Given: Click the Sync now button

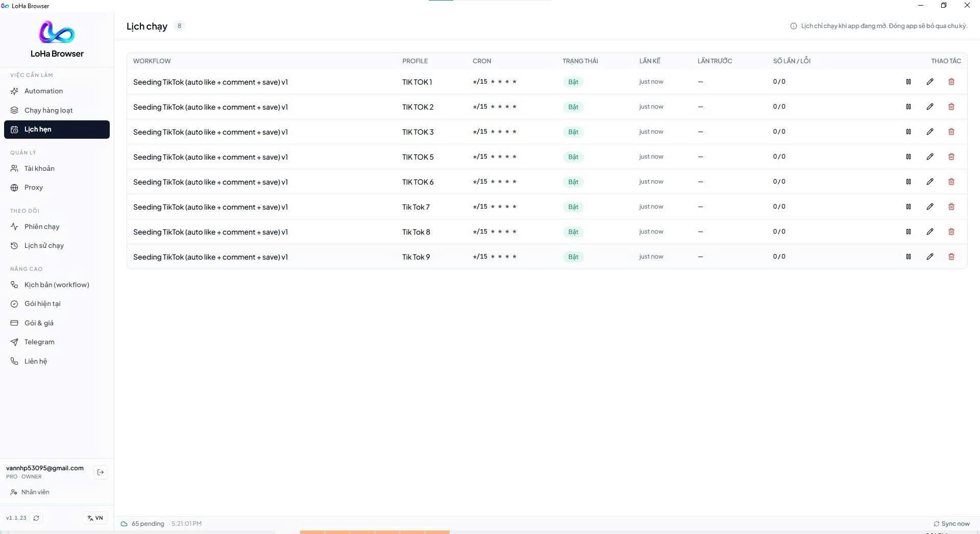Looking at the screenshot, I should click(951, 524).
